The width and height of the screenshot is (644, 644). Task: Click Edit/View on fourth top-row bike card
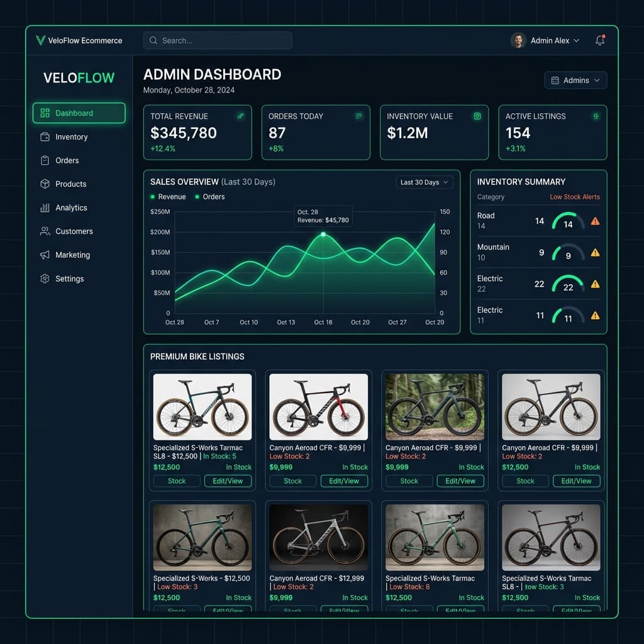click(x=577, y=481)
